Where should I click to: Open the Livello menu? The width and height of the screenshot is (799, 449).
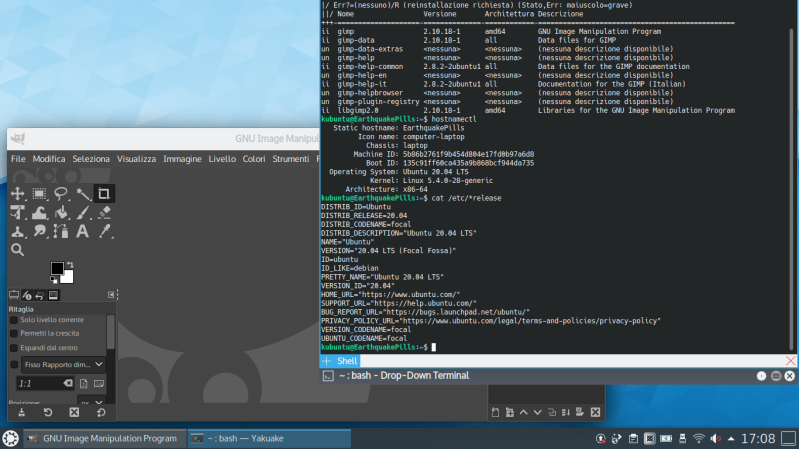click(222, 159)
